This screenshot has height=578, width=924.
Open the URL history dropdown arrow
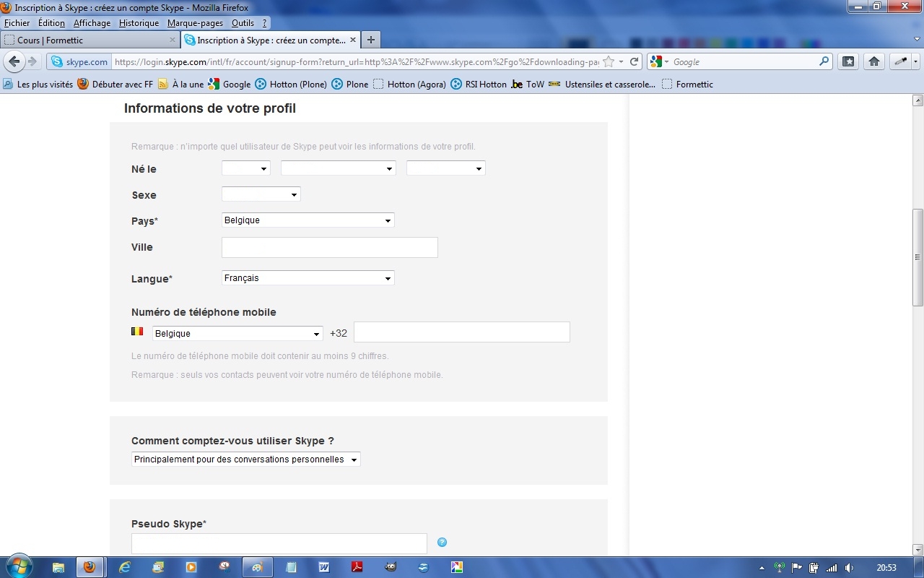click(x=622, y=62)
